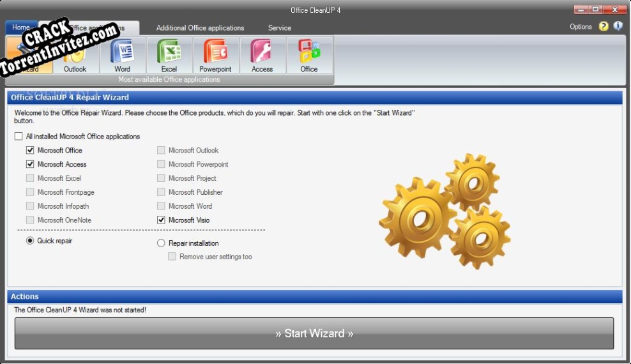Select the Quick repair radio option

point(30,241)
